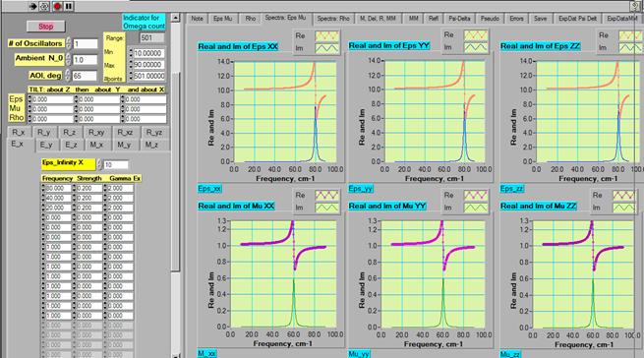
Task: Click the Frequency 80.000 row stepper
Action: pos(43,188)
